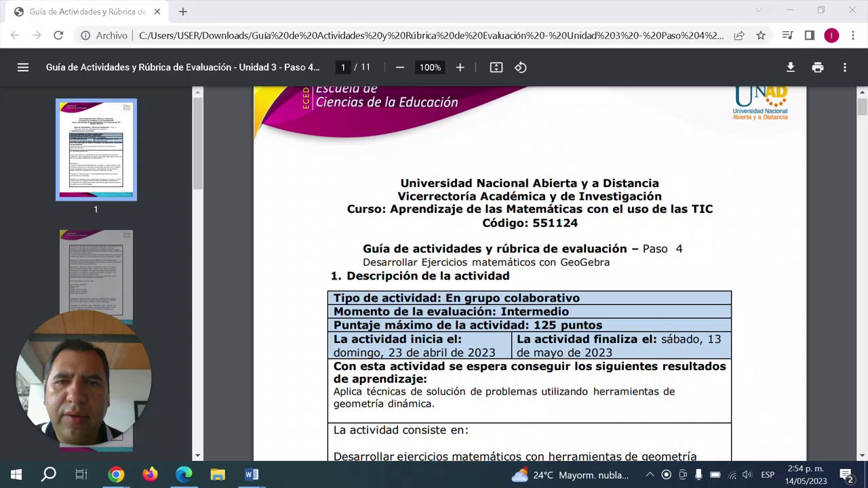
Task: Click 'Tipo de actividad: En grupo colaborativo' row
Action: (x=530, y=298)
